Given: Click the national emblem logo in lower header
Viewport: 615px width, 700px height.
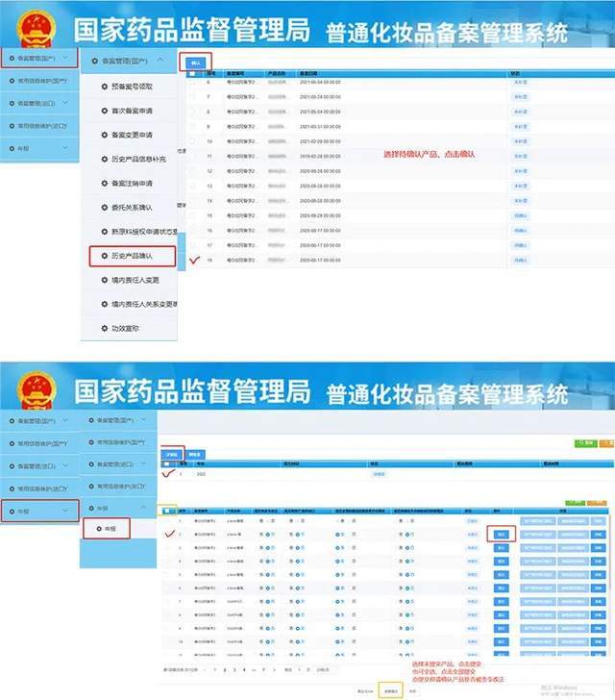Looking at the screenshot, I should click(x=37, y=390).
